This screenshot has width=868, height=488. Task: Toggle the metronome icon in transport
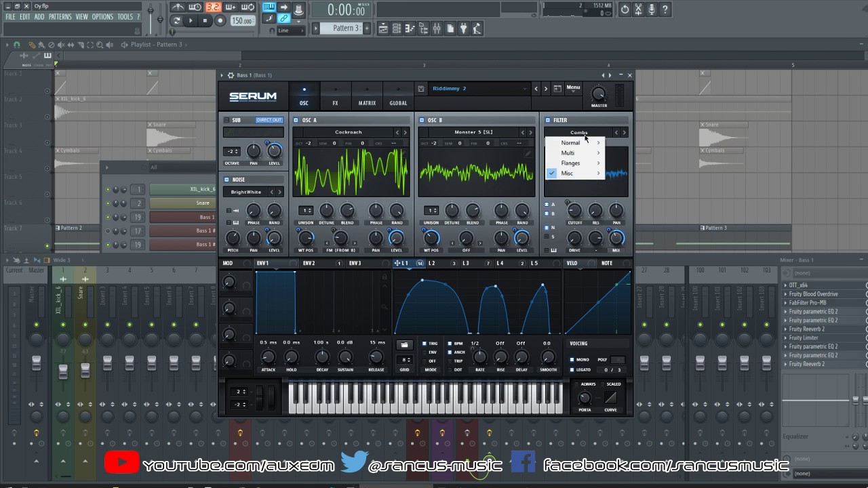pyautogui.click(x=178, y=7)
